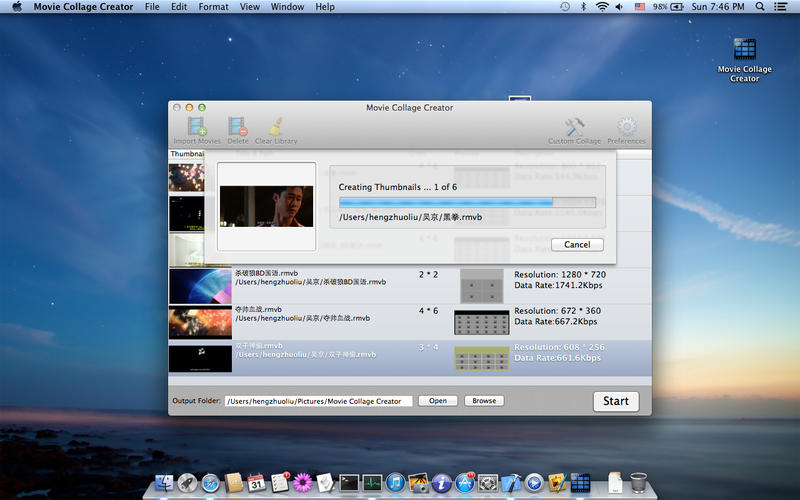Viewport: 800px width, 500px height.
Task: Open Safari from the Dock
Action: [x=208, y=483]
